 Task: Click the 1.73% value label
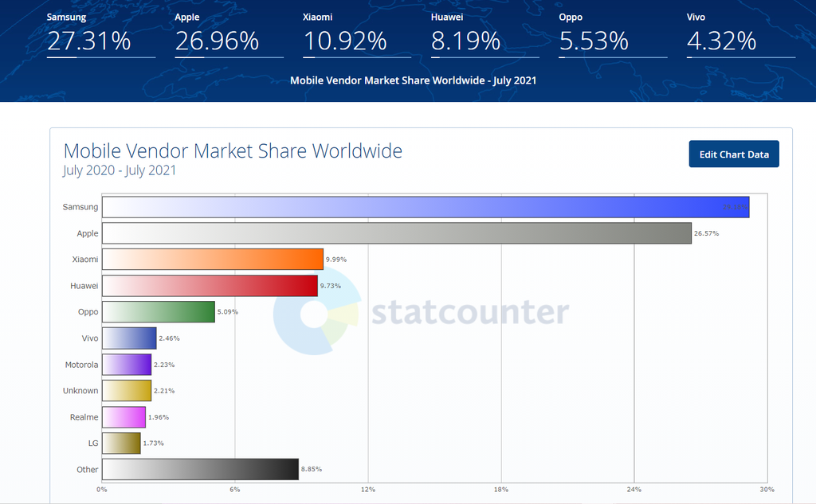click(x=153, y=443)
